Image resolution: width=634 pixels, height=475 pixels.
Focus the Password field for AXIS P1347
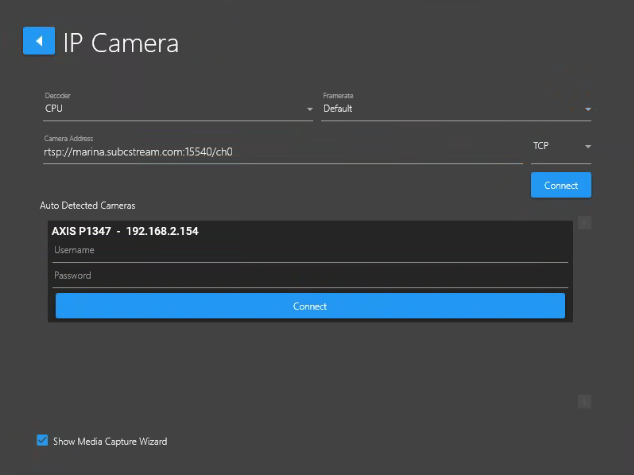[x=310, y=275]
